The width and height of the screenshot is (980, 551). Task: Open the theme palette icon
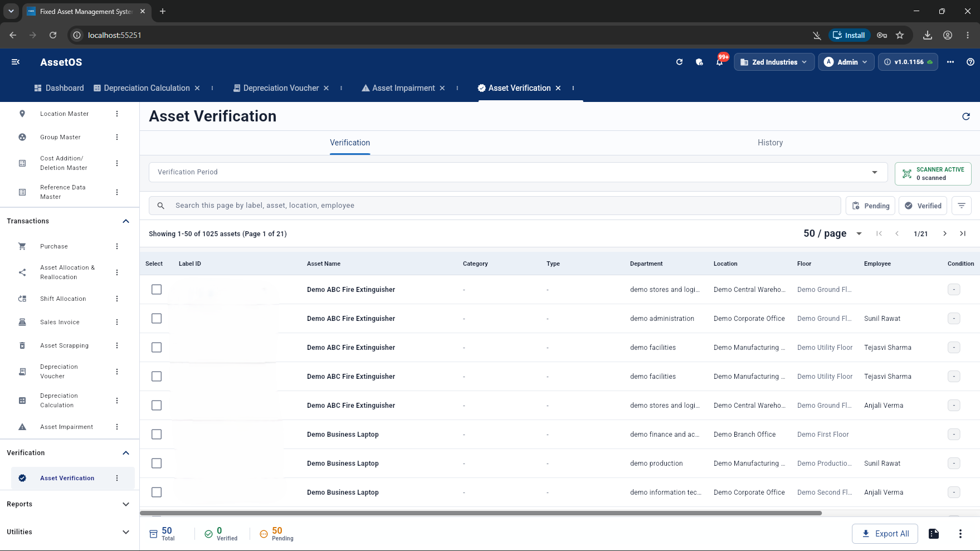pos(699,62)
